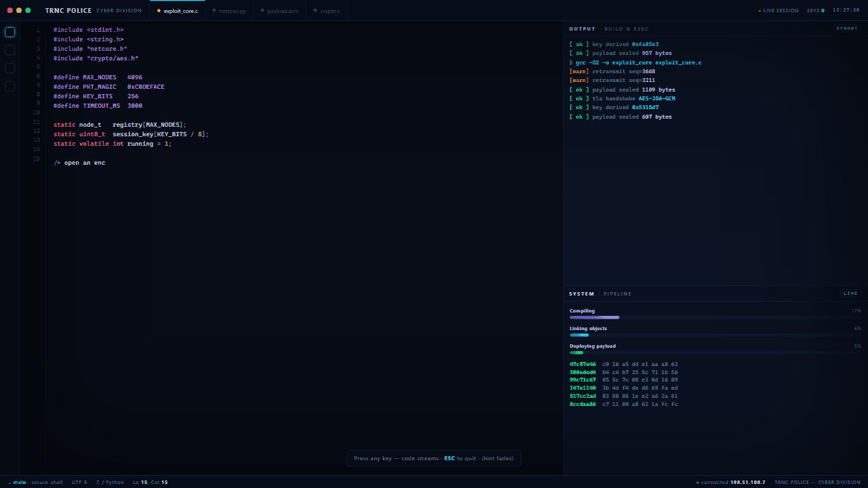Select the highlighted active sidebar square icon

pyautogui.click(x=10, y=32)
